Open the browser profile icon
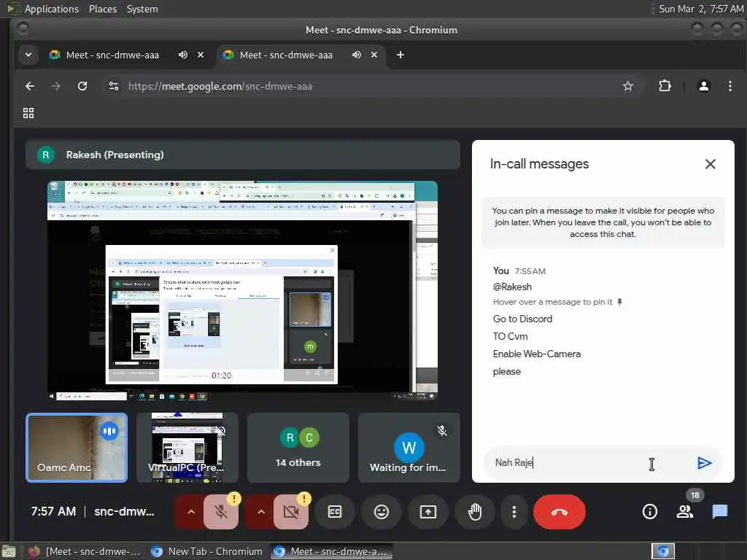Image resolution: width=747 pixels, height=560 pixels. coord(704,86)
